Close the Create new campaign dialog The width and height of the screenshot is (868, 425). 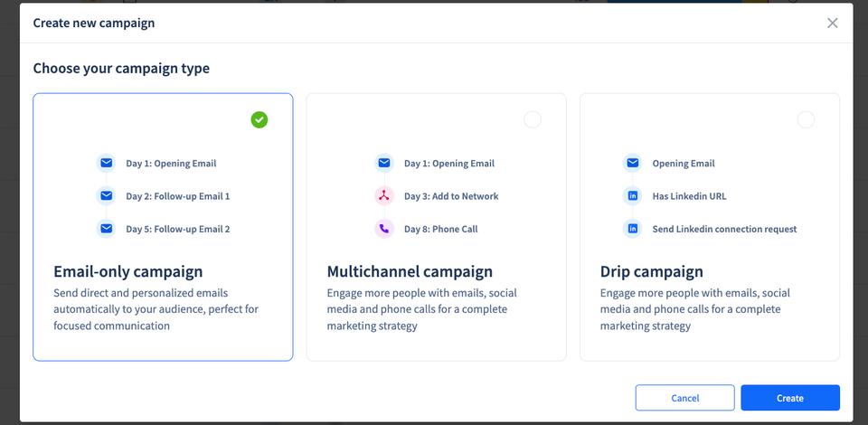click(x=832, y=23)
